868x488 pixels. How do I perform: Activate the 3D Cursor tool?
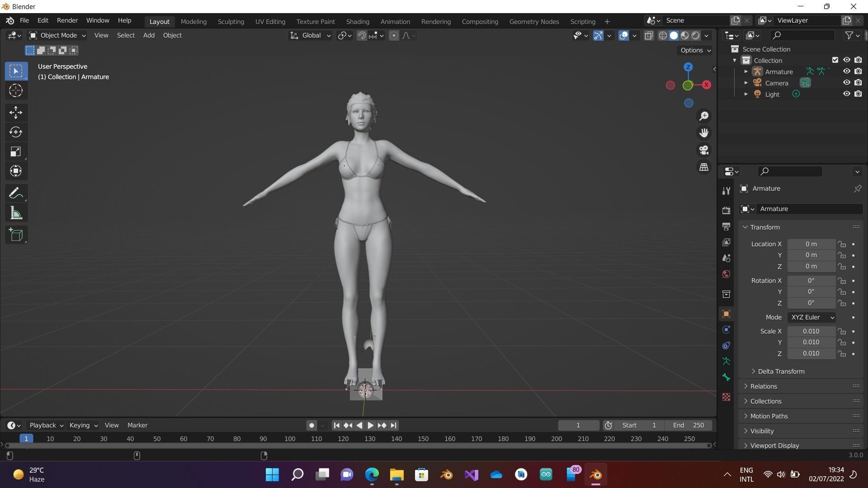pos(16,91)
